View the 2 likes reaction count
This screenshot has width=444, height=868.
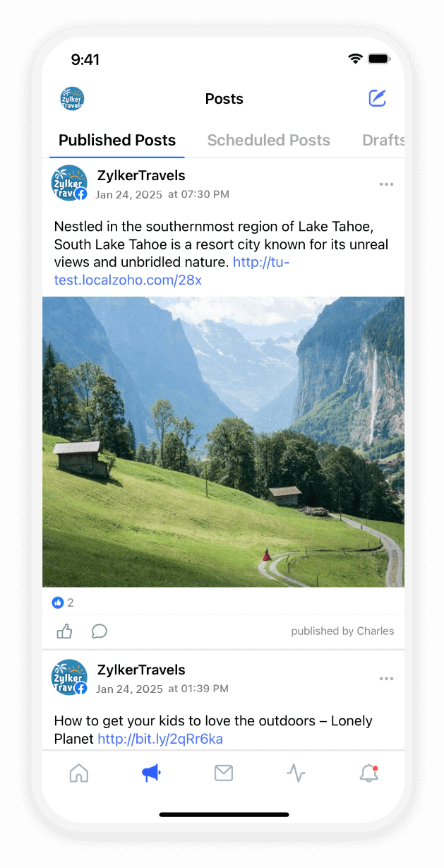click(63, 602)
